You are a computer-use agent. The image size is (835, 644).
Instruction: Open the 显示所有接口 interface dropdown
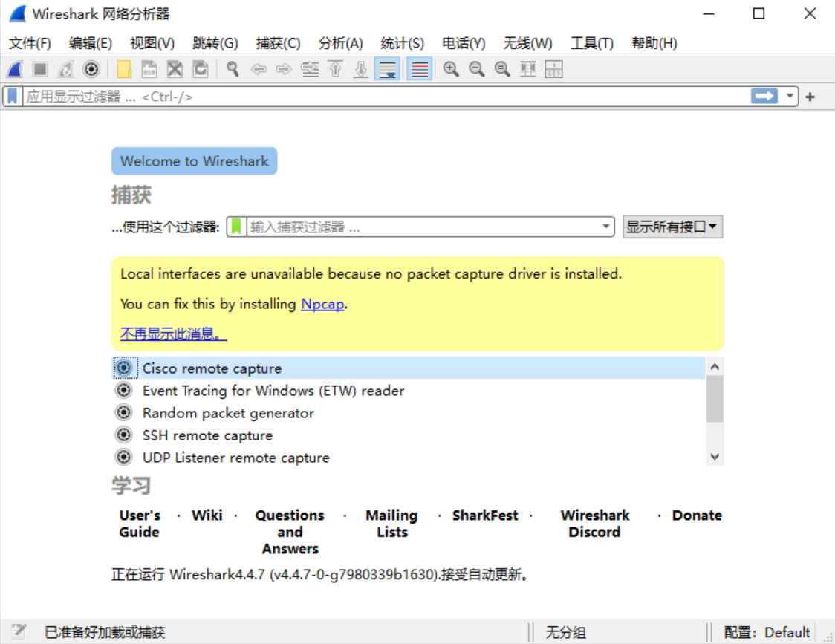tap(672, 227)
